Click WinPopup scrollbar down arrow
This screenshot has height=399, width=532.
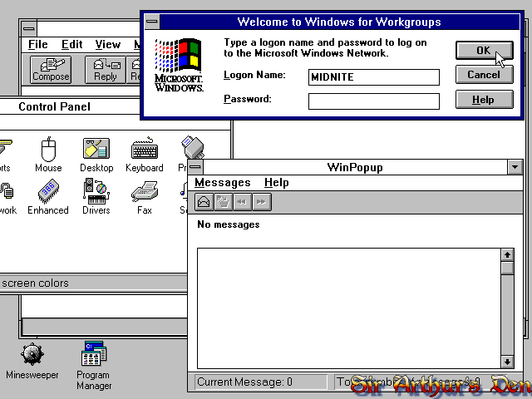point(507,362)
